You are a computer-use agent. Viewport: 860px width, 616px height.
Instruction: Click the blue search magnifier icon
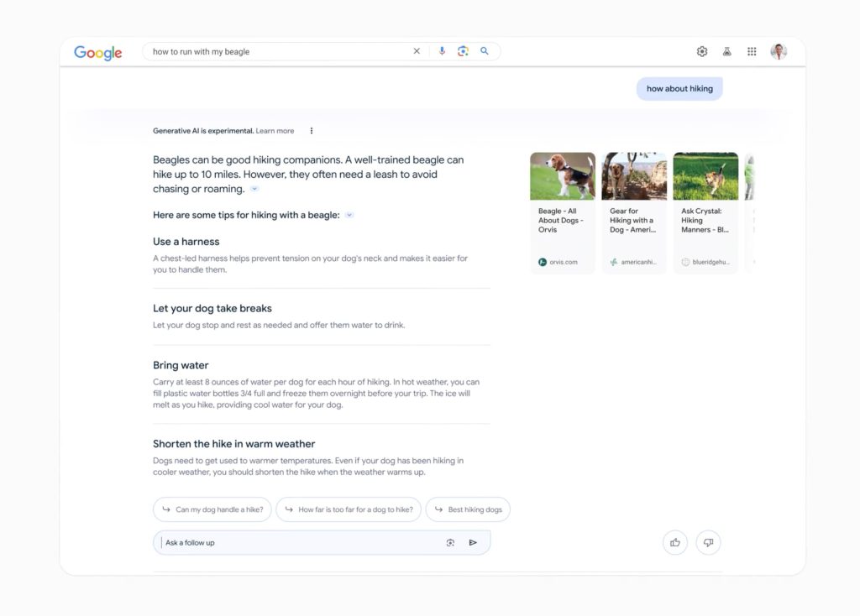485,51
